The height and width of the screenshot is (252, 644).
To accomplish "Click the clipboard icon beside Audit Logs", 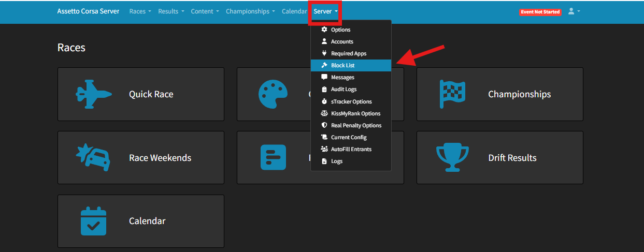I will click(324, 89).
